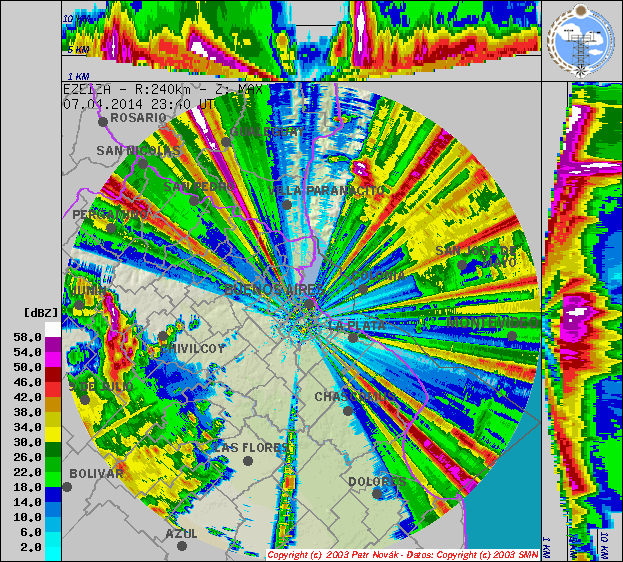
Task: Click the 58.0 legend value
Action: (27, 337)
